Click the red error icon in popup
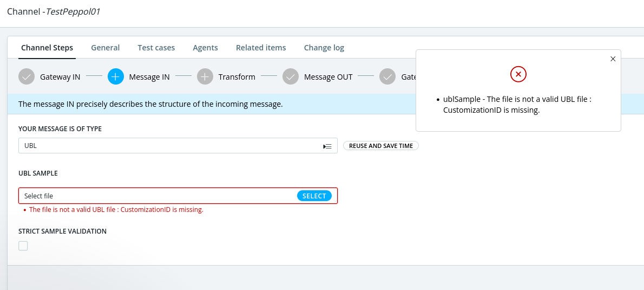 point(518,74)
